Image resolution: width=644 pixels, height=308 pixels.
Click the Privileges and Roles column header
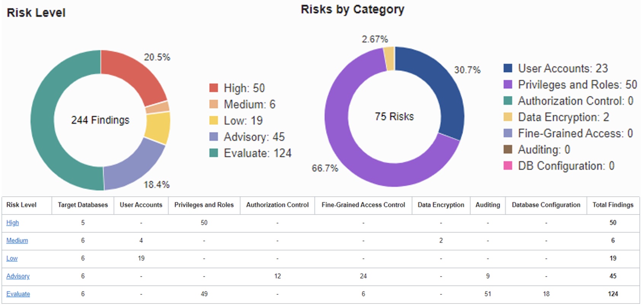click(x=204, y=205)
